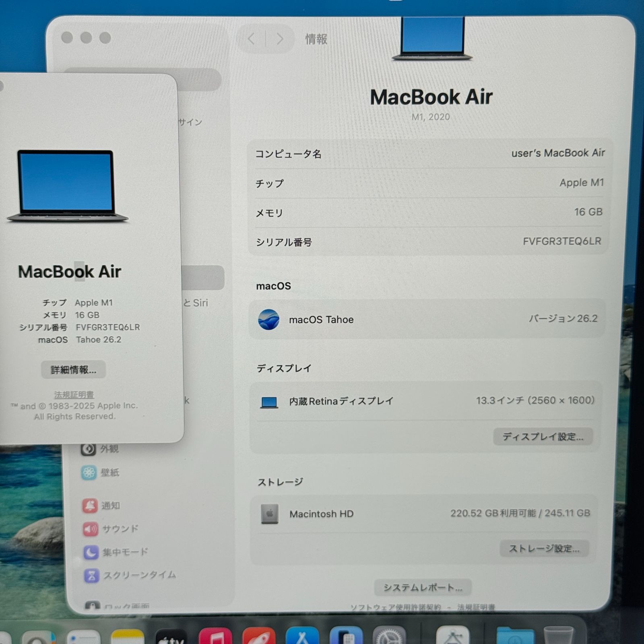
Task: Open Notes app from the Dock
Action: coord(128,638)
